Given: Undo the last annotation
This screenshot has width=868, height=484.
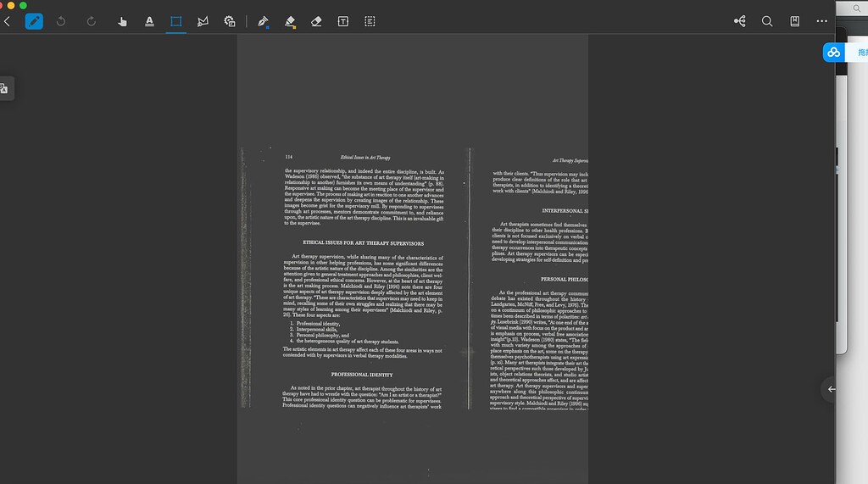Looking at the screenshot, I should (x=61, y=21).
